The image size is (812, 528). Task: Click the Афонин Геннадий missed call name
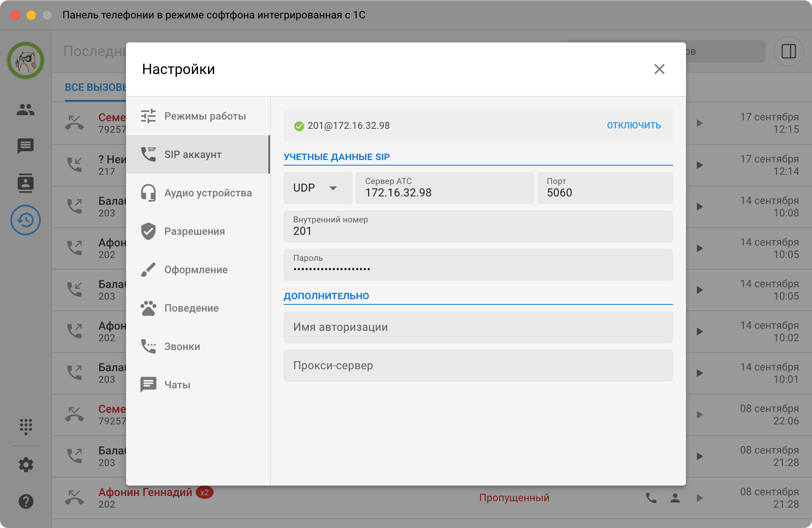point(146,492)
